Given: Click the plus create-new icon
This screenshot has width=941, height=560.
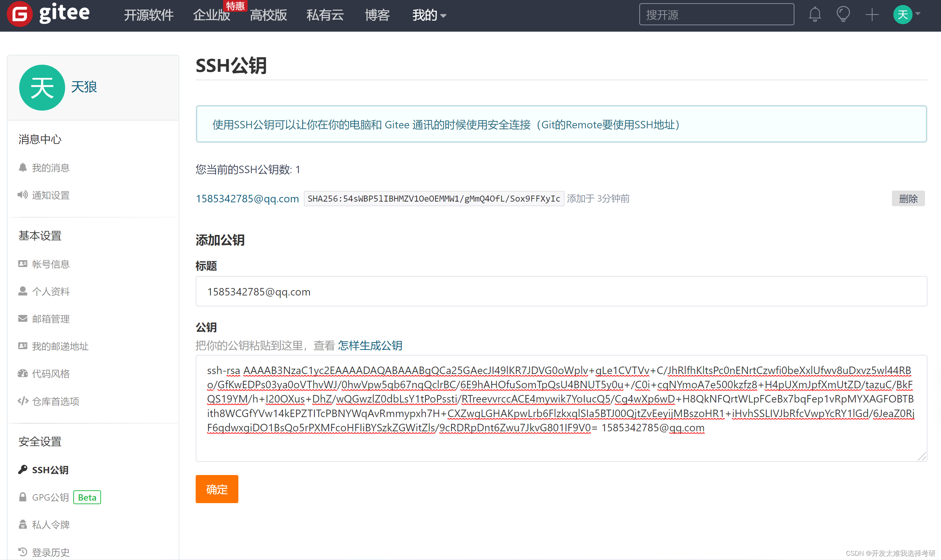Looking at the screenshot, I should pyautogui.click(x=872, y=15).
